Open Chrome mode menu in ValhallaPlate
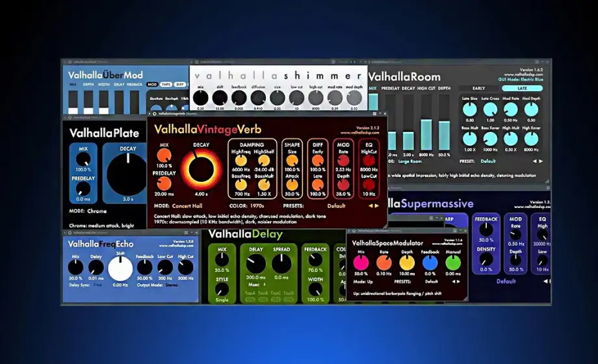Screen dimensions: 598x364 (97, 211)
